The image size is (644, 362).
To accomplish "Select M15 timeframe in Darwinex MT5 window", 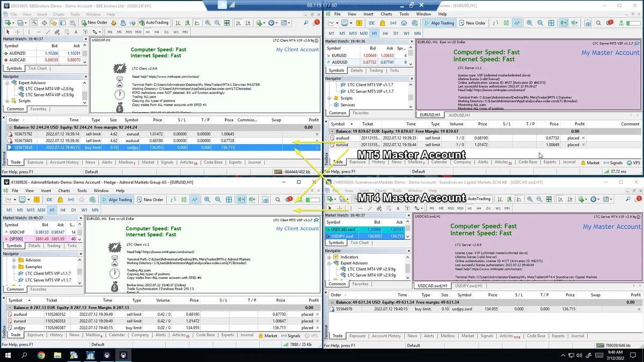I will [353, 33].
